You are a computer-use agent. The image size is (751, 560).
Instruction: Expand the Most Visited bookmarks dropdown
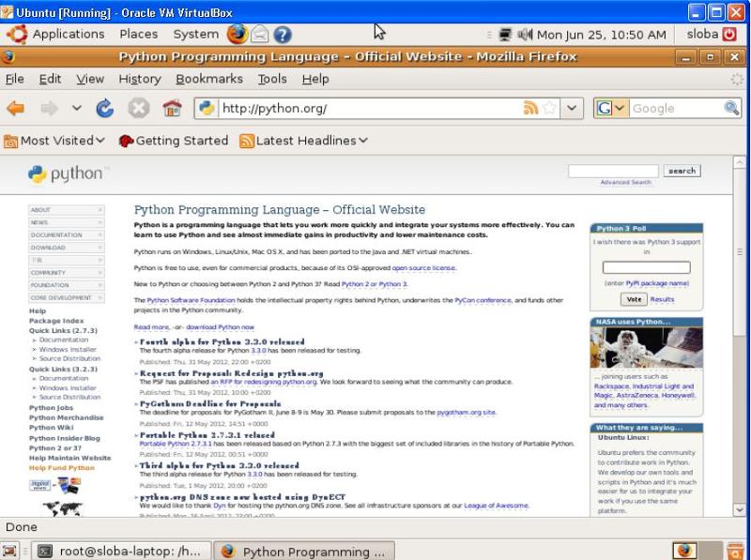click(x=100, y=141)
